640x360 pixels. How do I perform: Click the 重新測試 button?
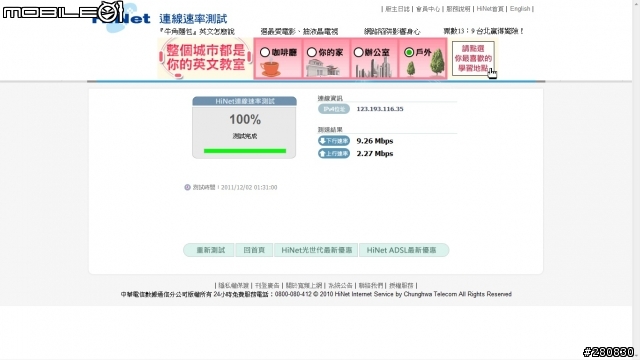coord(209,250)
